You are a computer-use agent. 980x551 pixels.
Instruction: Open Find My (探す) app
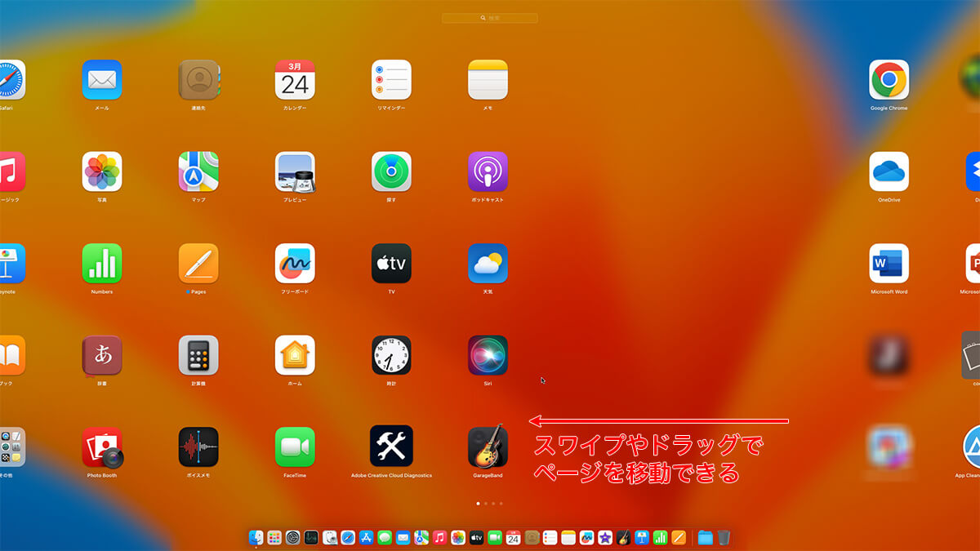(x=391, y=171)
